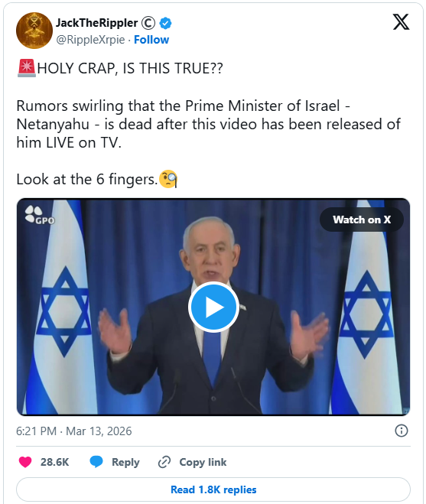Click the Reply text label
426x504 pixels.
click(x=125, y=462)
